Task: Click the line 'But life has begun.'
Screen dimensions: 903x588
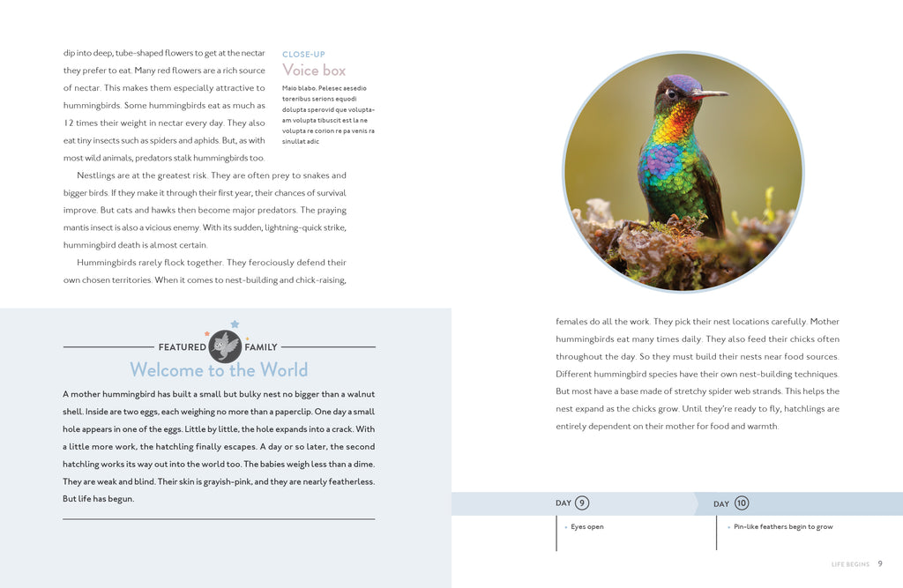Action: pos(99,499)
